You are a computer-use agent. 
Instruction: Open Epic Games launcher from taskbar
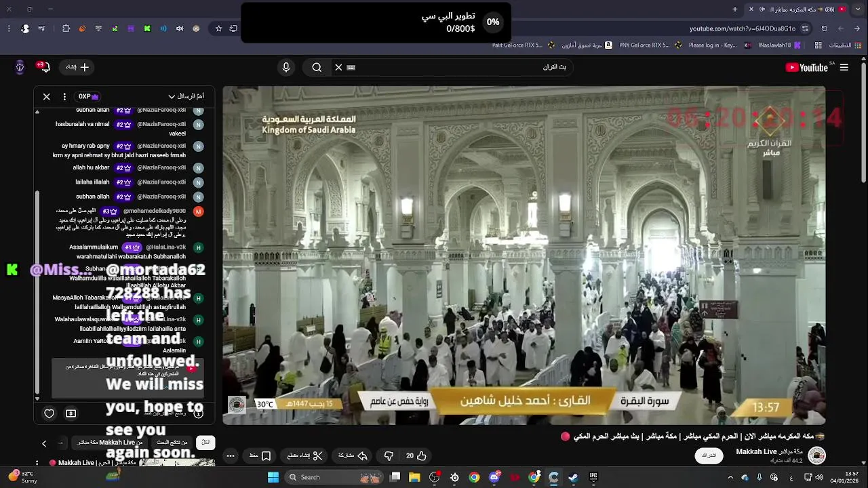(593, 477)
